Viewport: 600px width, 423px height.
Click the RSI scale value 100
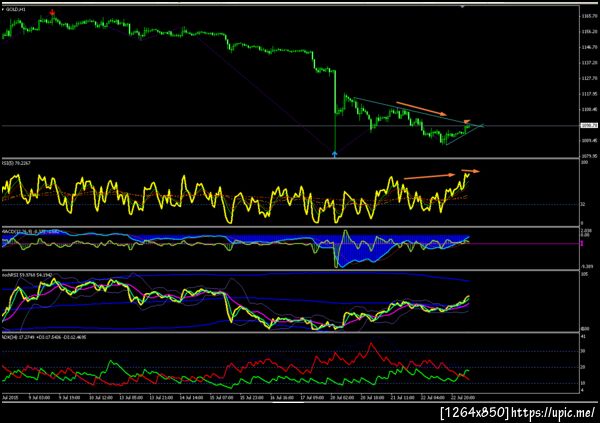click(x=584, y=163)
